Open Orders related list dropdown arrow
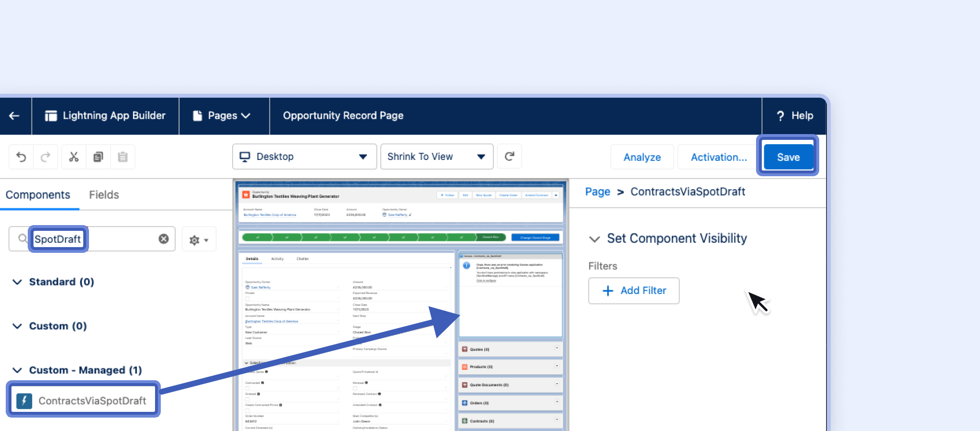 pos(557,402)
